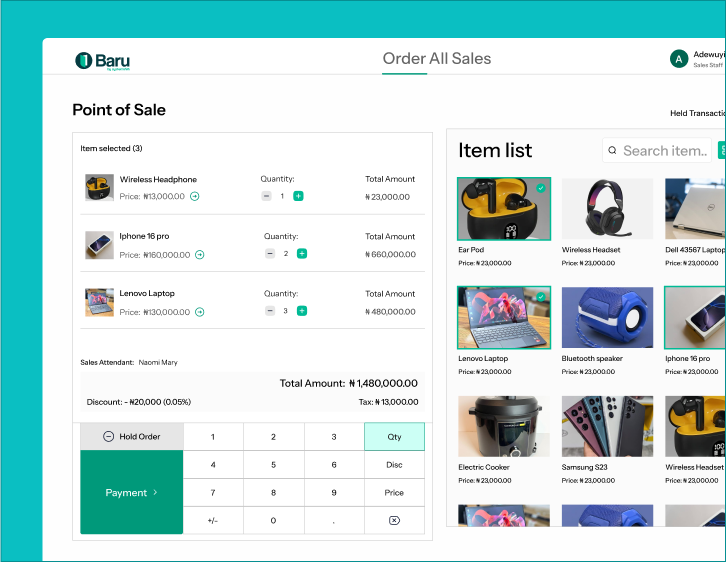Tap keypad number 2
The width and height of the screenshot is (726, 562).
tap(274, 437)
